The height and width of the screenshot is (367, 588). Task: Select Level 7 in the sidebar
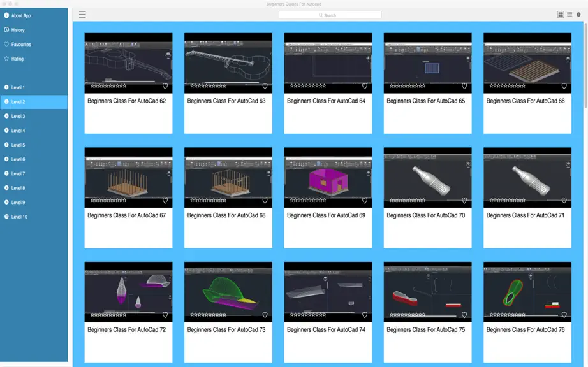34,173
